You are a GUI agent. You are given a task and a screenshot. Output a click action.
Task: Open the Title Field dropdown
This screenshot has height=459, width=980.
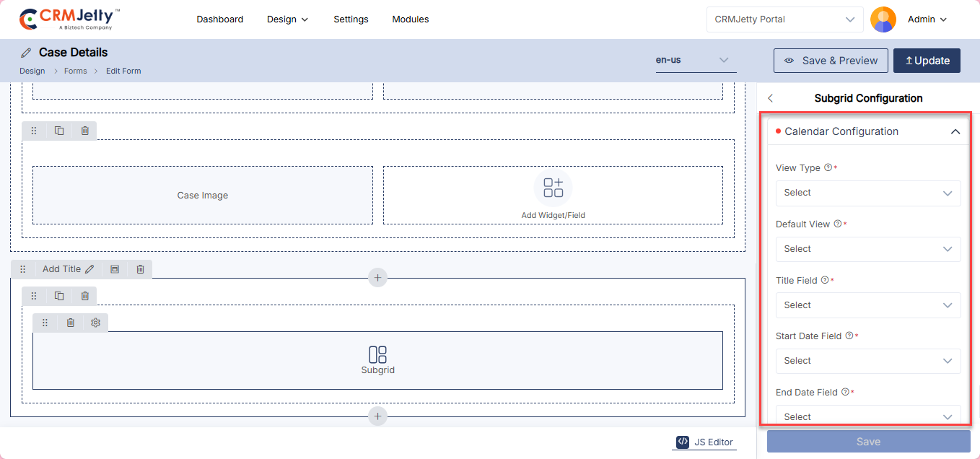(867, 305)
